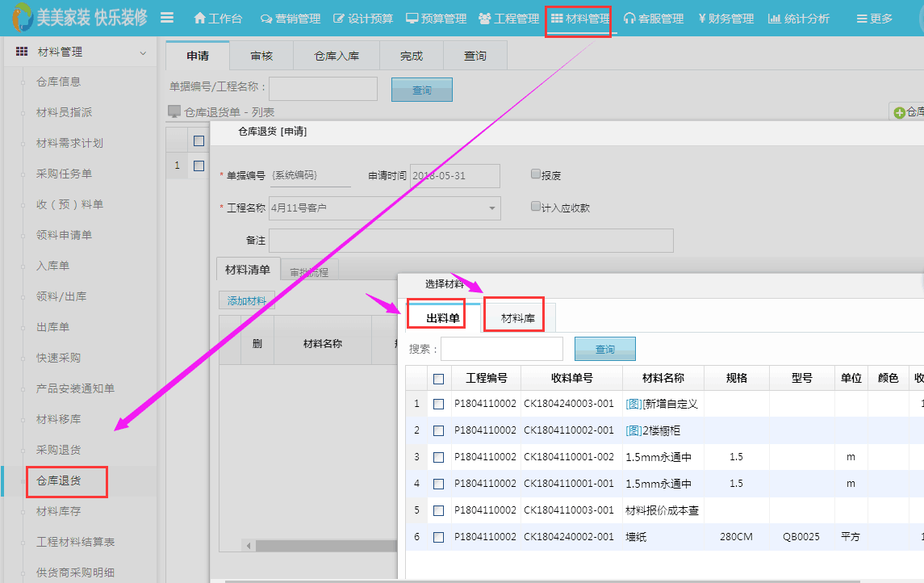Click inside the 单据编号/工程名称 input field
The image size is (924, 583).
323,87
